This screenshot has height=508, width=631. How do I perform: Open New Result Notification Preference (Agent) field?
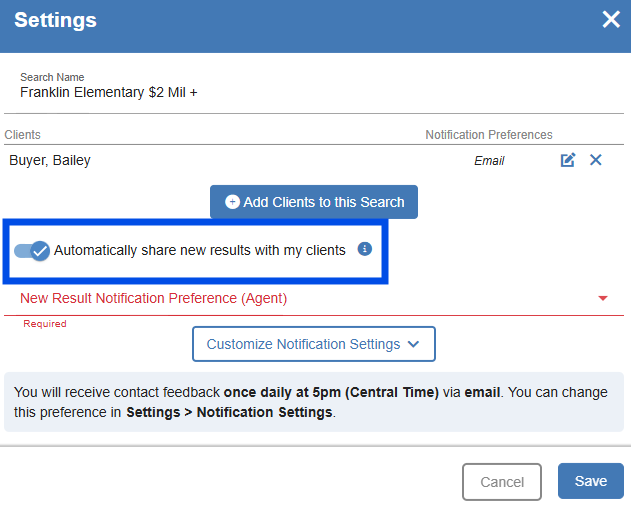(300, 298)
